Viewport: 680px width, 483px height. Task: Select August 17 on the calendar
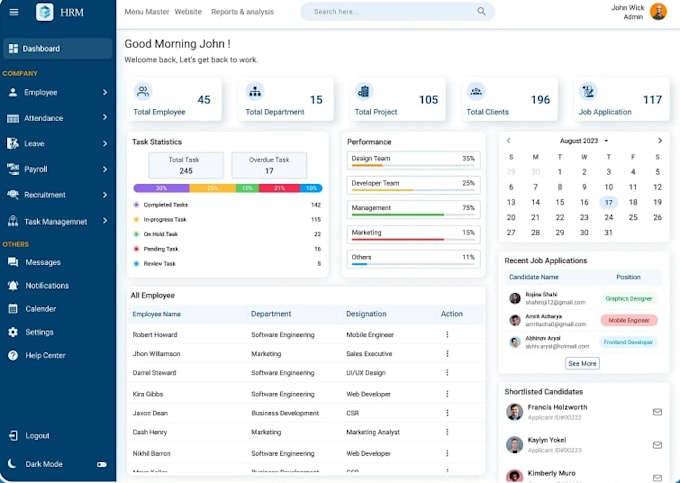click(x=608, y=202)
